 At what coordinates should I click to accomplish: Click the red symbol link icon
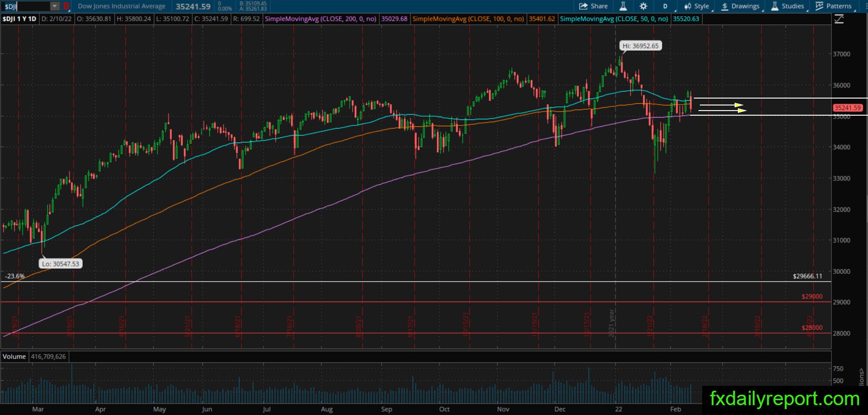point(66,6)
